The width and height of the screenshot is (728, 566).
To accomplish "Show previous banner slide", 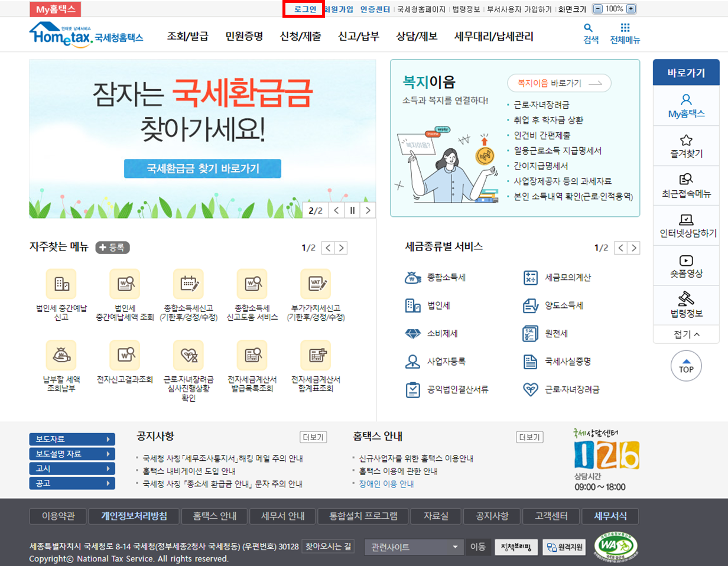I will tap(336, 210).
